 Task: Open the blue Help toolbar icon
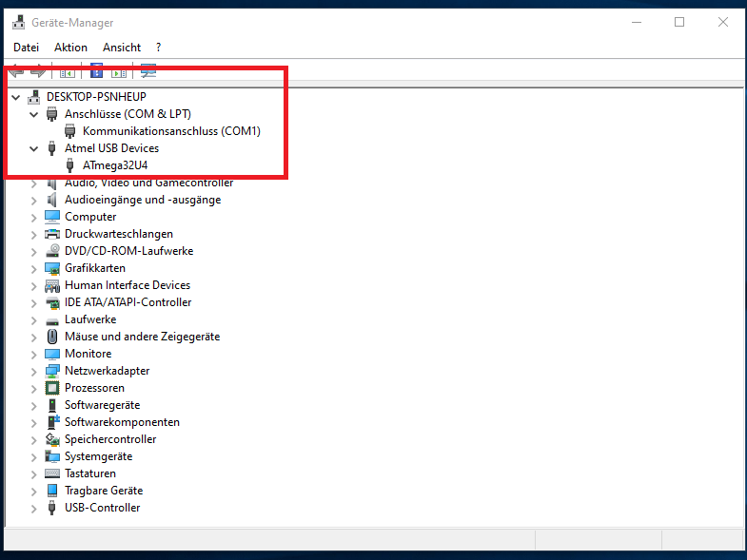97,71
